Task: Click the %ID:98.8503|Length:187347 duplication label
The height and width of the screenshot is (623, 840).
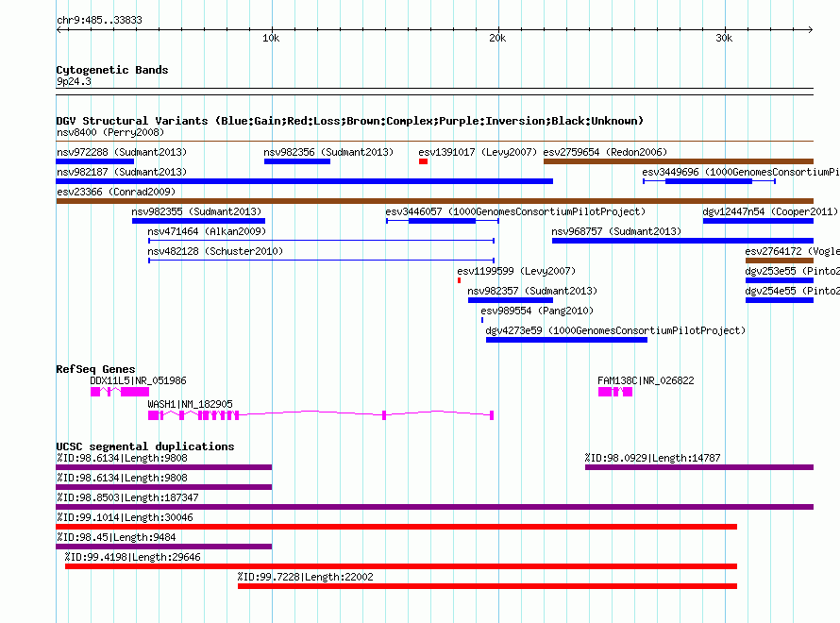Action: tap(127, 497)
